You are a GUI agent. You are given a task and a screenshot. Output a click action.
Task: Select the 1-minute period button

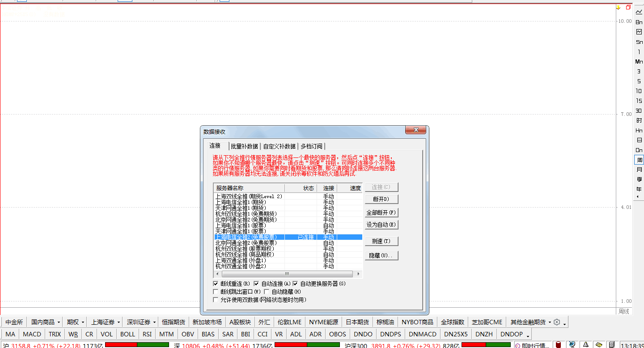639,51
